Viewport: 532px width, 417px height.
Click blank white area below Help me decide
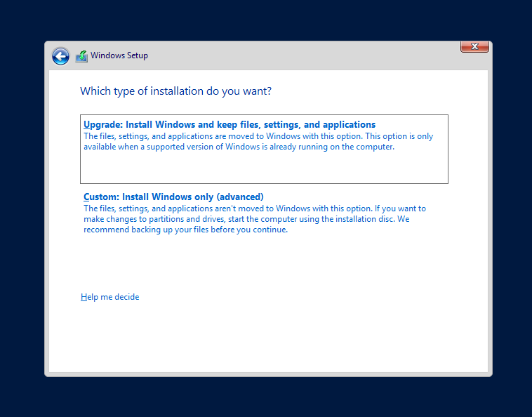(267, 337)
